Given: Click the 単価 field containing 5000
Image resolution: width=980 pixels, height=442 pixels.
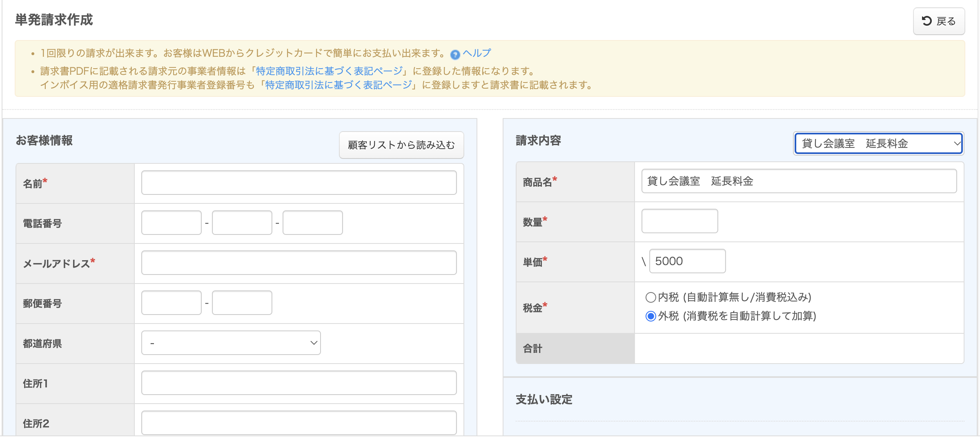Looking at the screenshot, I should 687,261.
